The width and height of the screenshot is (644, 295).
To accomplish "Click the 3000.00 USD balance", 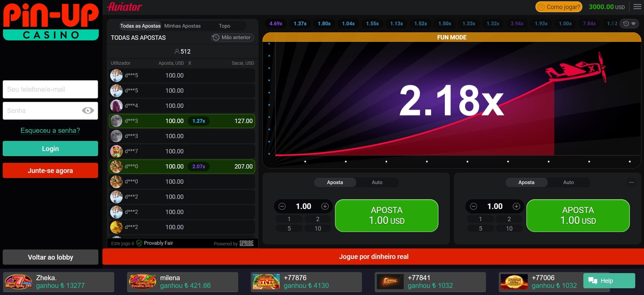I will tap(607, 7).
